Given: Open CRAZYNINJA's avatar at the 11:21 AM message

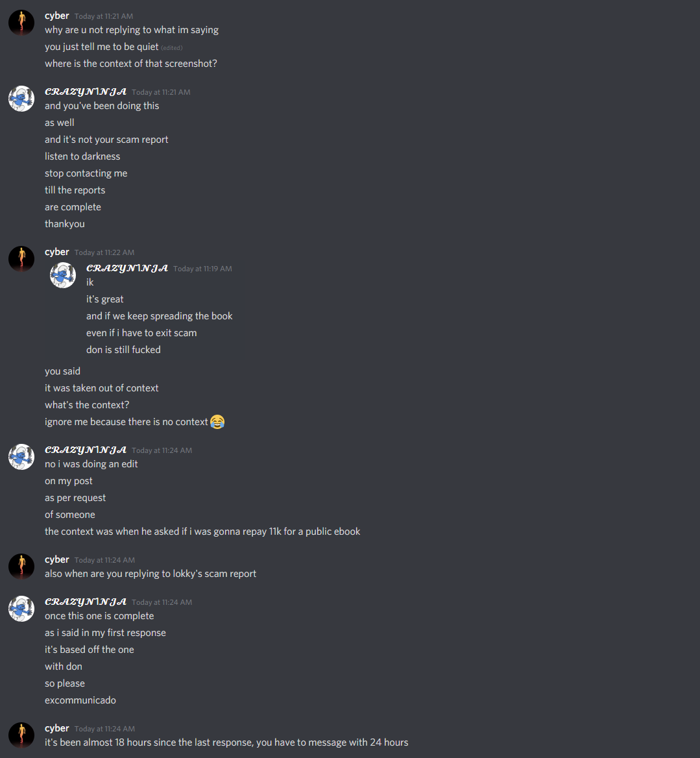Looking at the screenshot, I should coord(21,99).
